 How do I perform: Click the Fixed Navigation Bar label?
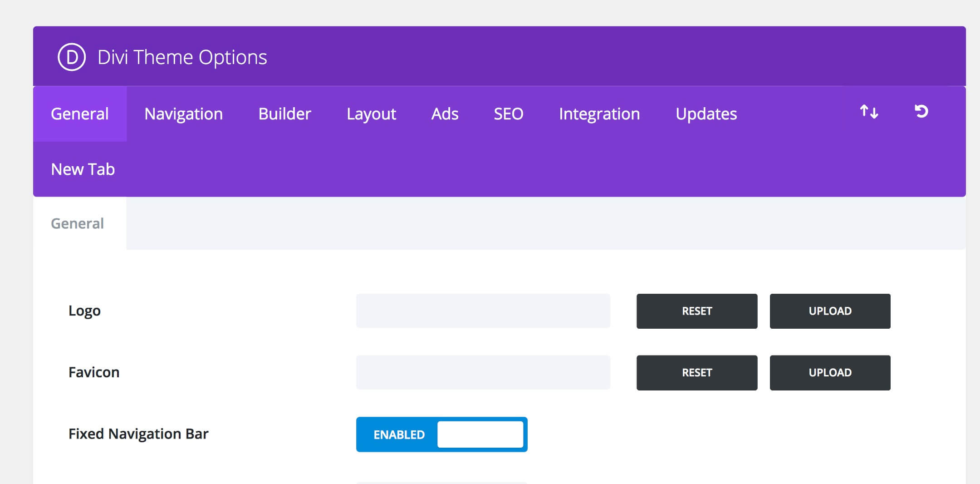[x=138, y=434]
